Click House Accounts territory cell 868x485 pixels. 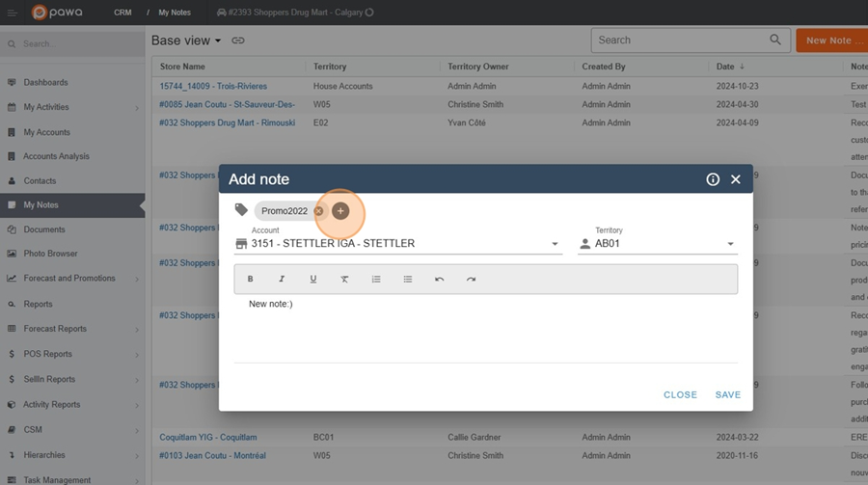pyautogui.click(x=342, y=86)
